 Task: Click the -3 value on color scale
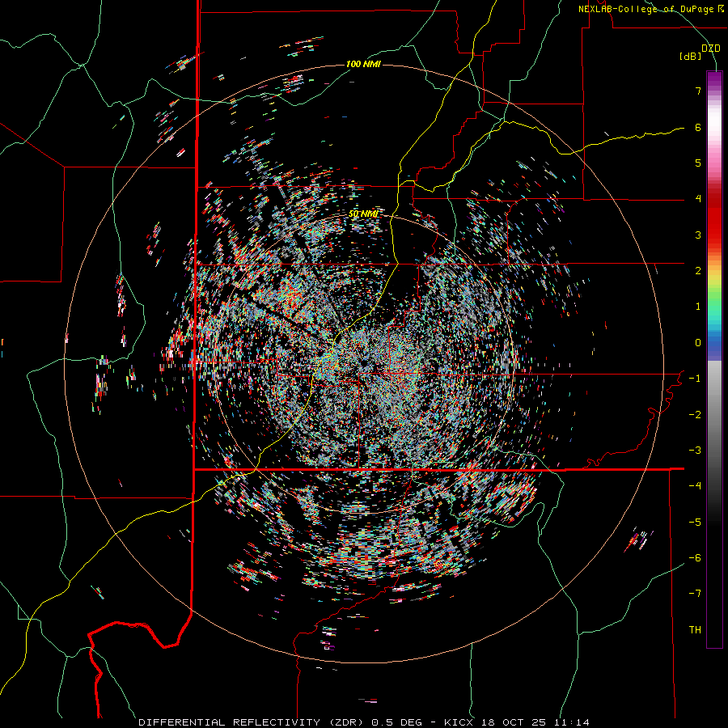[x=695, y=451]
